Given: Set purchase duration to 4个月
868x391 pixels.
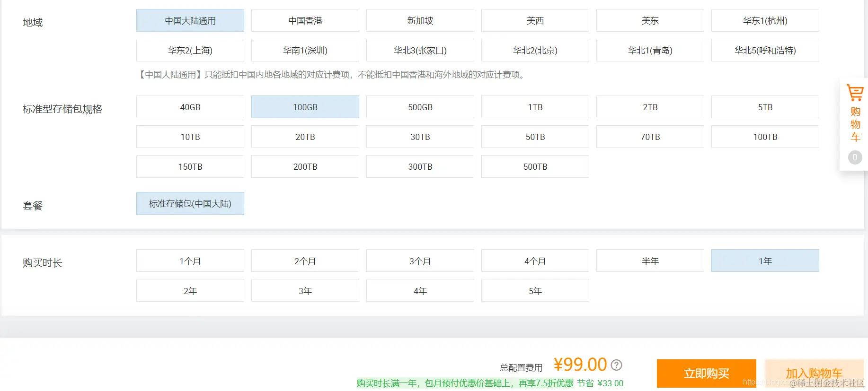Looking at the screenshot, I should point(535,261).
